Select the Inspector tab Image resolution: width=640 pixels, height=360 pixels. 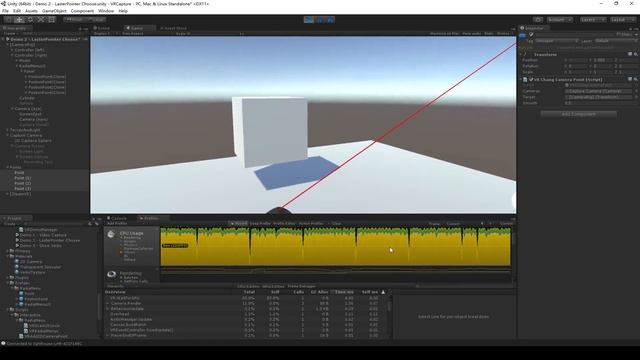tap(533, 28)
